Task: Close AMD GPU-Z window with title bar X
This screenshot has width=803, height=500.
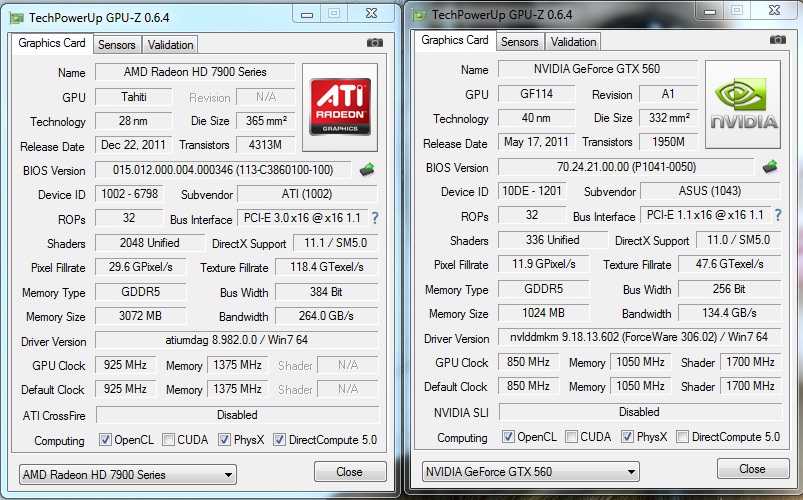Action: point(371,14)
